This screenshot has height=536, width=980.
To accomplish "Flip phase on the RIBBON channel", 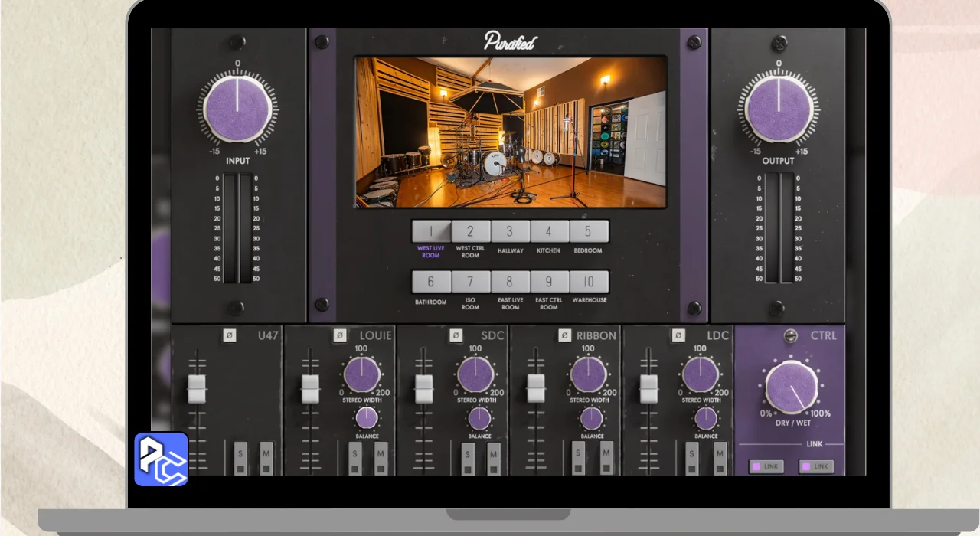I will click(564, 335).
